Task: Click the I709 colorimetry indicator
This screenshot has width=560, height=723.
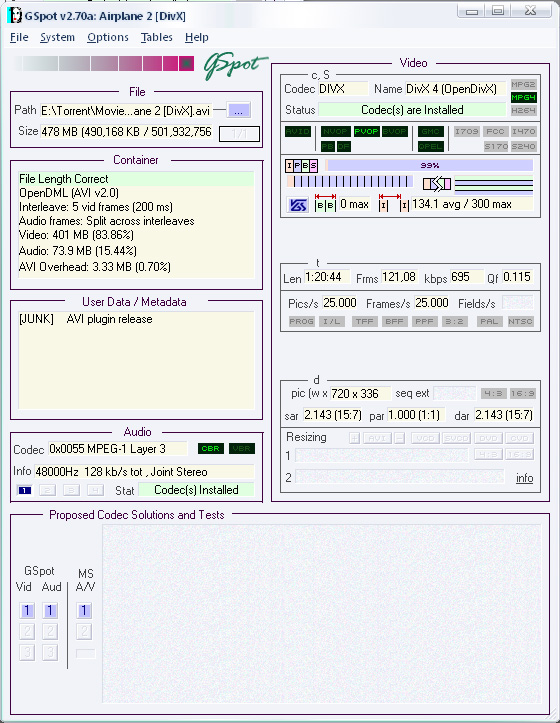Action: [467, 131]
